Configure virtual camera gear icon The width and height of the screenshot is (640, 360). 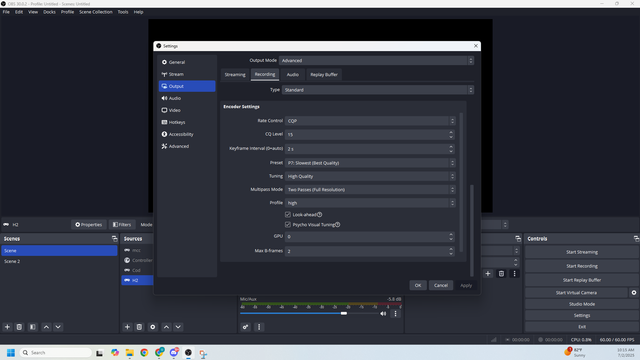633,293
